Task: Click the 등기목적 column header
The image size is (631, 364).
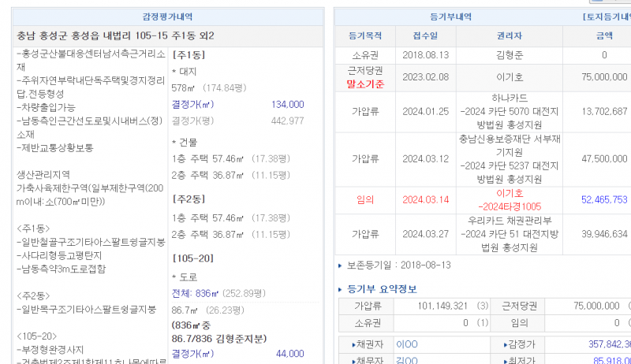Action: click(x=365, y=35)
